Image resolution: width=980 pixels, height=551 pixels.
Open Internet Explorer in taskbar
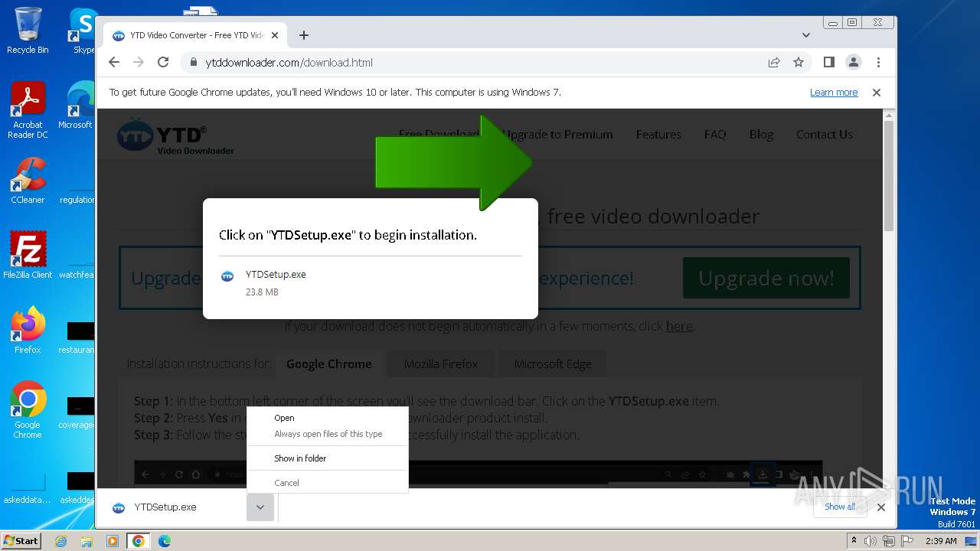pyautogui.click(x=61, y=541)
